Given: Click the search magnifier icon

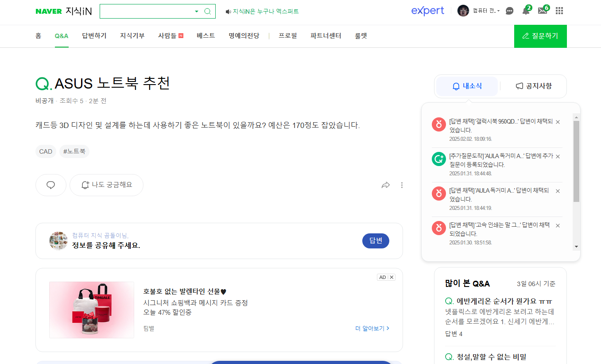Looking at the screenshot, I should coord(207,12).
